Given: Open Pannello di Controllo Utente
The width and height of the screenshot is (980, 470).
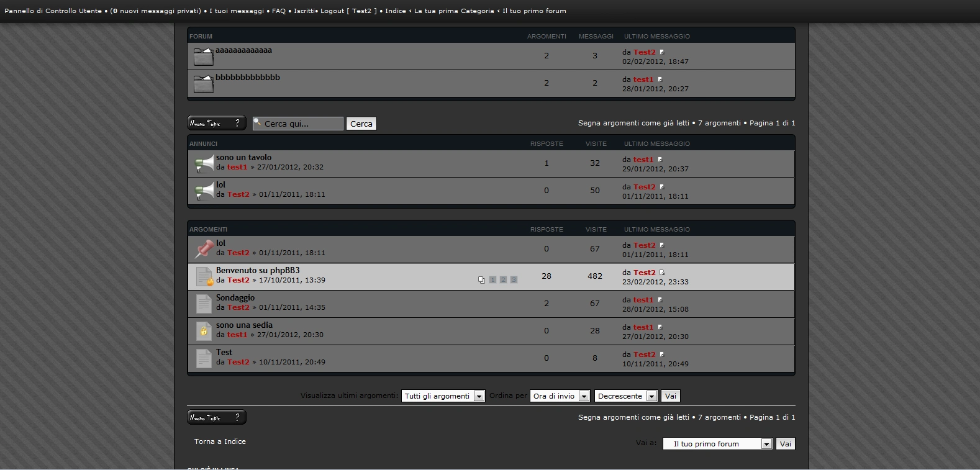Looking at the screenshot, I should coord(53,11).
